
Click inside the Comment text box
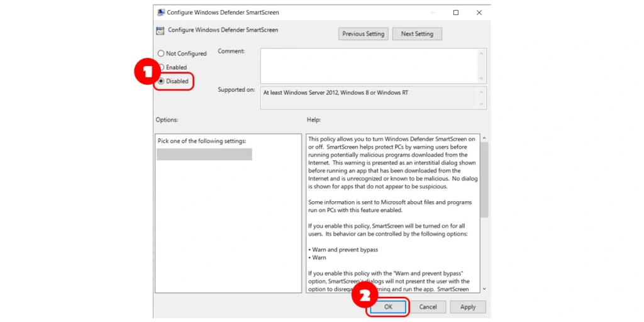pyautogui.click(x=370, y=65)
